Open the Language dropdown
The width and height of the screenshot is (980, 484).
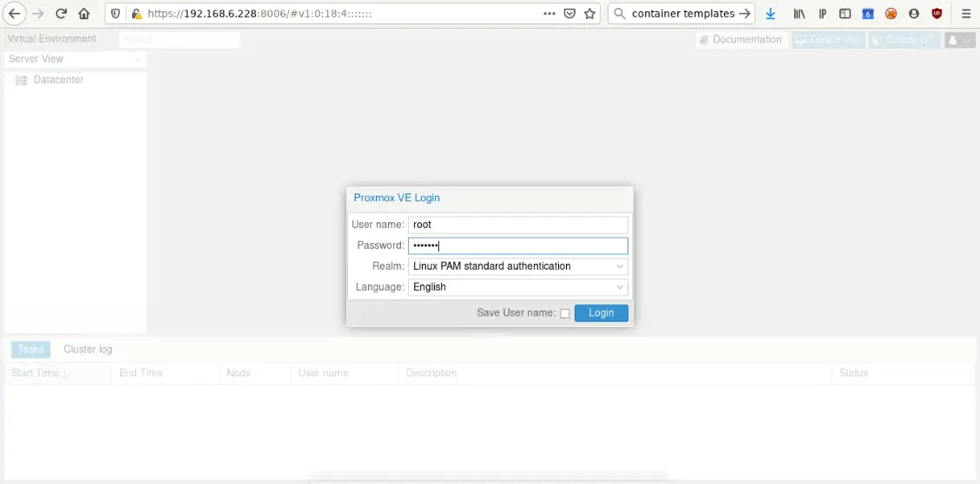[x=620, y=287]
